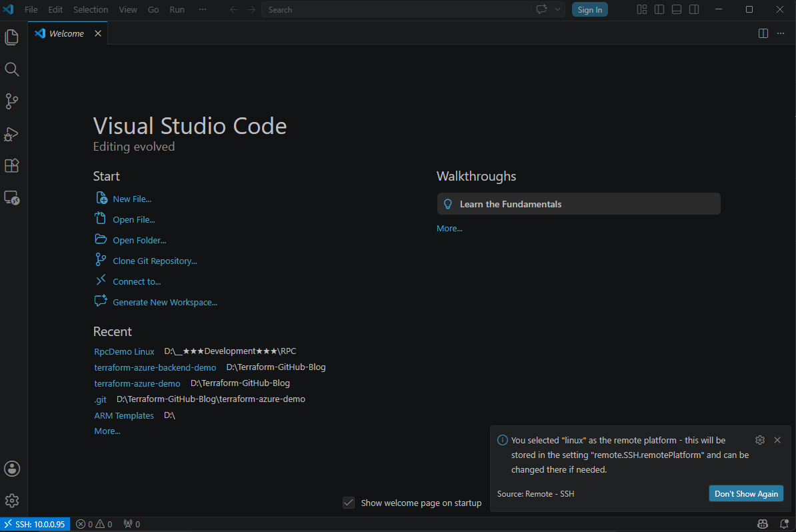This screenshot has width=796, height=532.
Task: Click the Connect to... link
Action: 137,282
